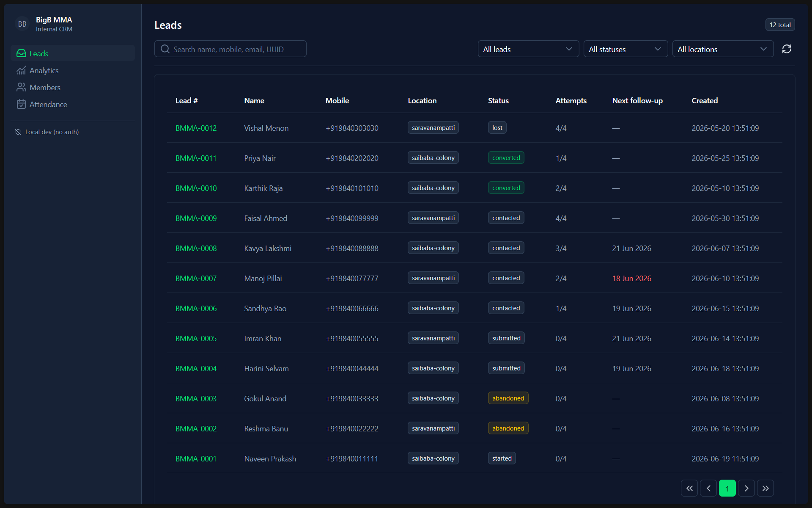Open lead BMMA-0007
Image resolution: width=812 pixels, height=508 pixels.
pyautogui.click(x=196, y=278)
